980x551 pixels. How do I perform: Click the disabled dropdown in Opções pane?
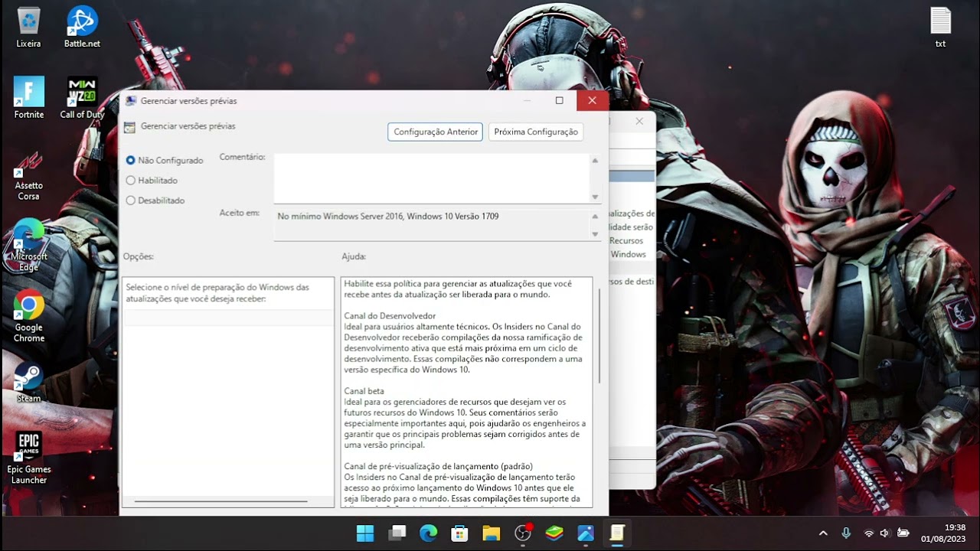(228, 318)
